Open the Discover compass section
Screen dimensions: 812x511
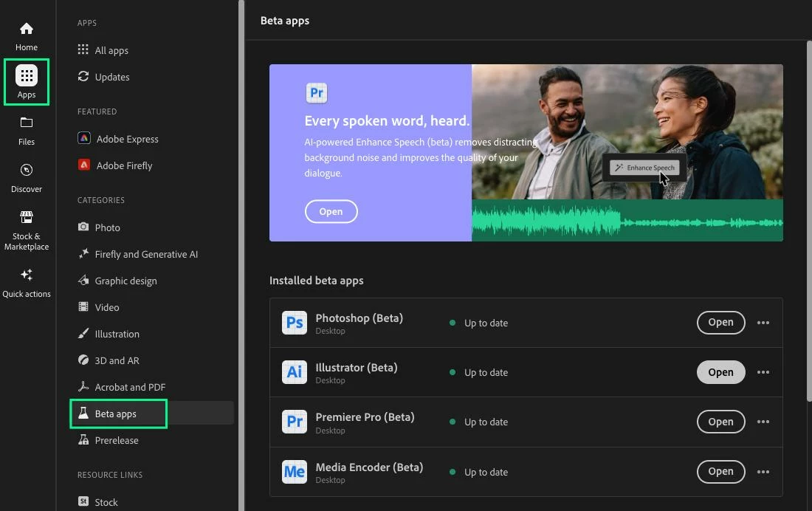[x=27, y=178]
